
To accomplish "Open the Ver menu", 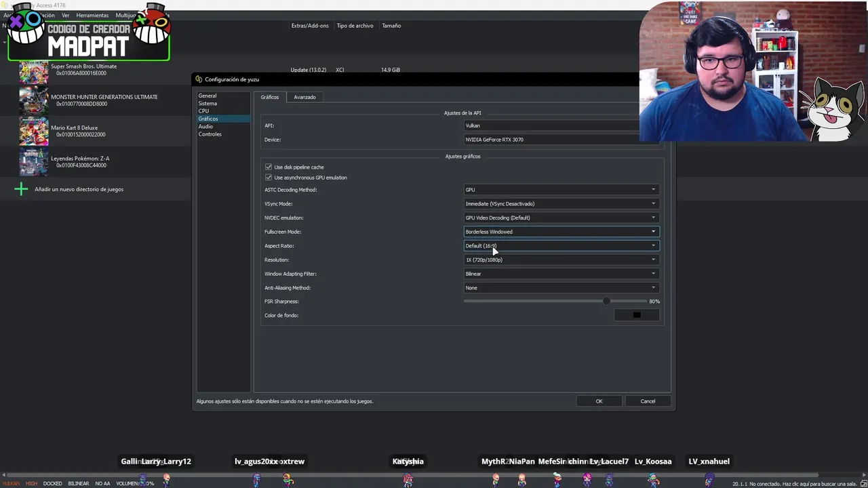I will click(x=65, y=15).
